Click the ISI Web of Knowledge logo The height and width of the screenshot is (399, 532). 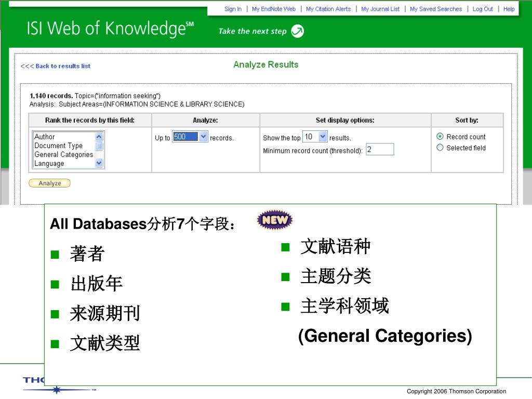point(110,29)
